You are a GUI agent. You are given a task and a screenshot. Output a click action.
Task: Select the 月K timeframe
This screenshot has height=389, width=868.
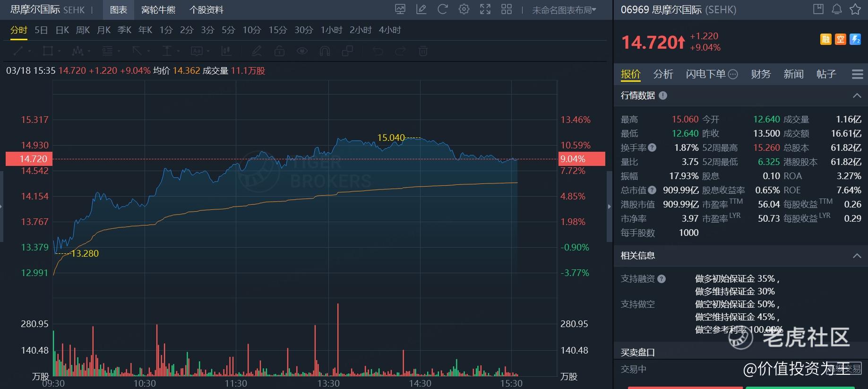[x=103, y=30]
